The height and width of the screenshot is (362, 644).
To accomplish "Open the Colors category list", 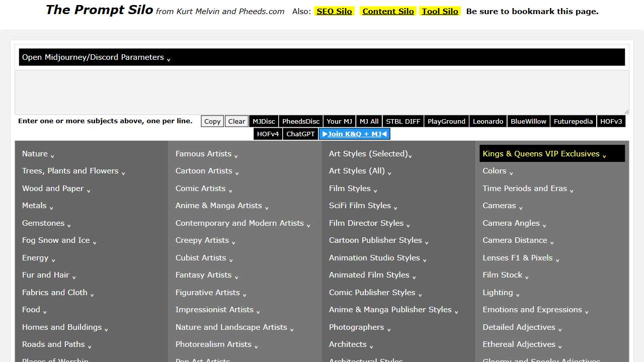I will point(497,171).
